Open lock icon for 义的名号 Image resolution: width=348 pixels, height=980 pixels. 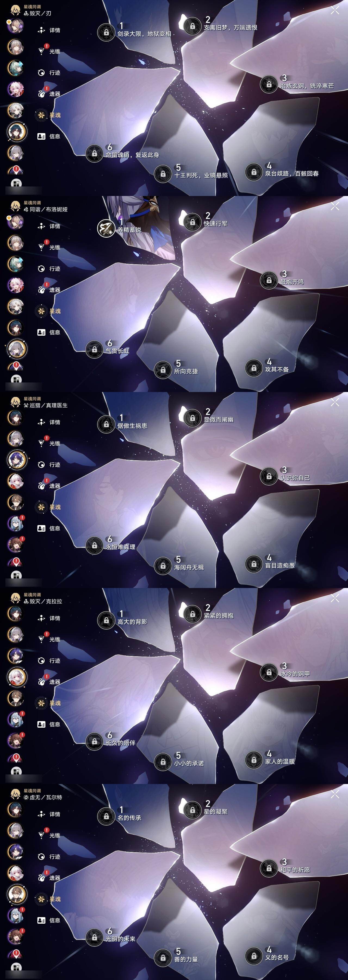click(254, 956)
